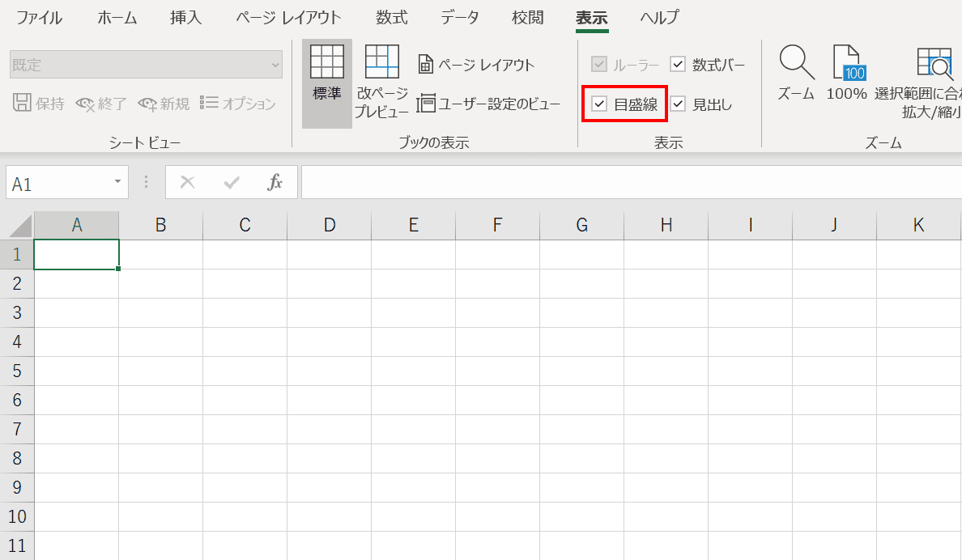Switch to the 校閲 tab
962x560 pixels.
(528, 17)
